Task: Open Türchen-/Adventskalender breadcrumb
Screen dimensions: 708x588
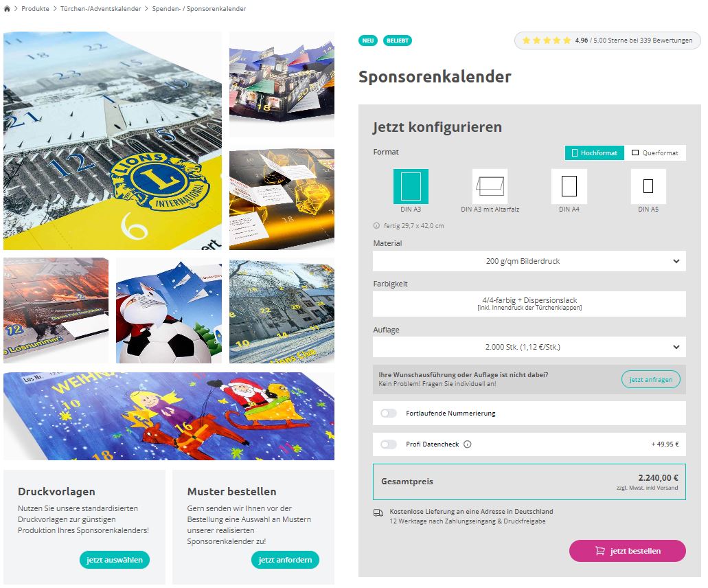Action: pos(101,8)
